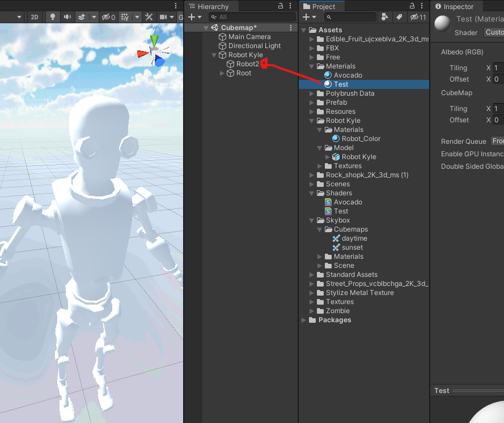Toggle scene lighting with the lightbulb icon
504x423 pixels.
[x=53, y=17]
